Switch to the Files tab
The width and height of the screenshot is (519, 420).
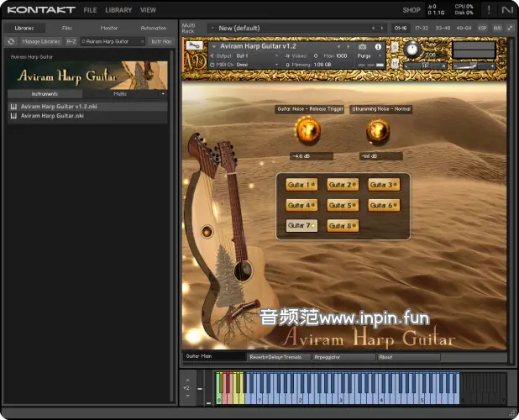pos(66,28)
